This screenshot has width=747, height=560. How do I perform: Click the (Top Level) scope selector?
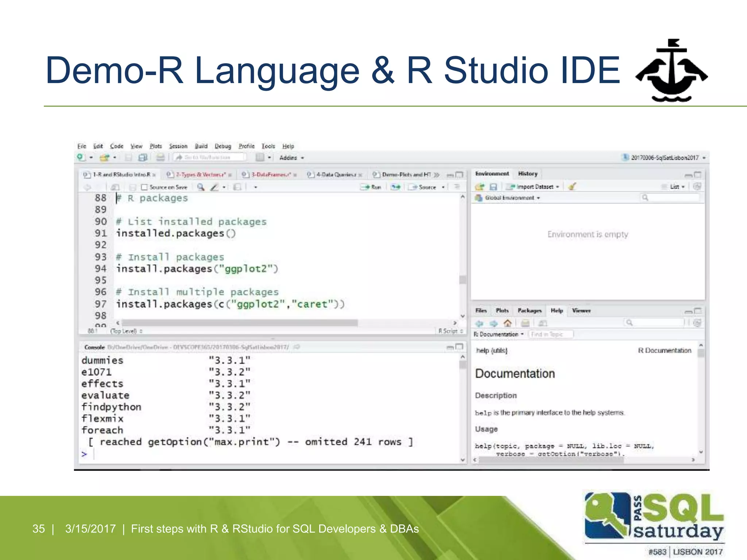[126, 331]
